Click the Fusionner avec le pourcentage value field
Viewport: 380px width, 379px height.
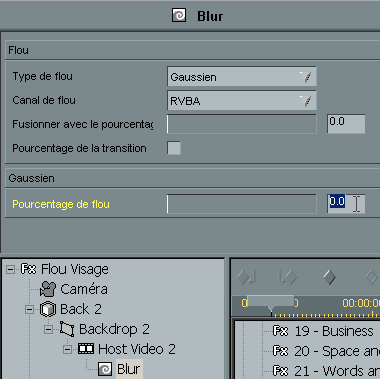pyautogui.click(x=346, y=124)
